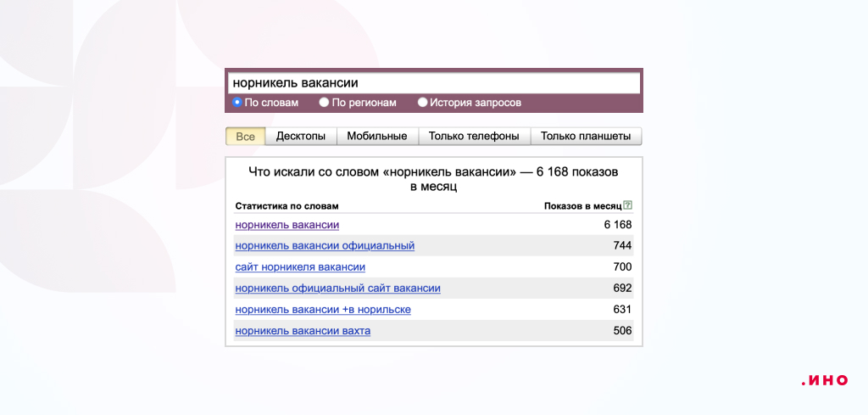
Task: Choose the История запросов radio option
Action: pyautogui.click(x=422, y=102)
